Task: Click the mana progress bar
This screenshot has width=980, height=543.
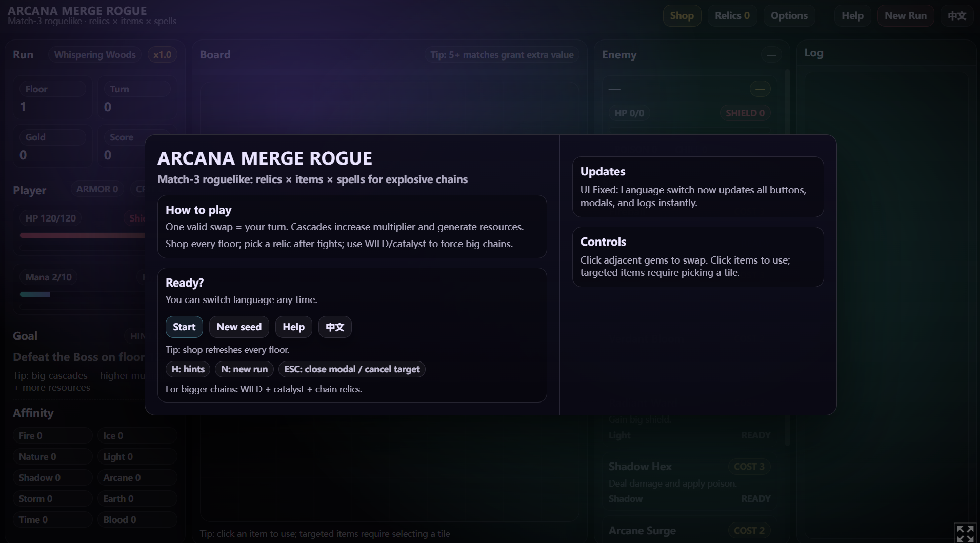Action: (82, 294)
